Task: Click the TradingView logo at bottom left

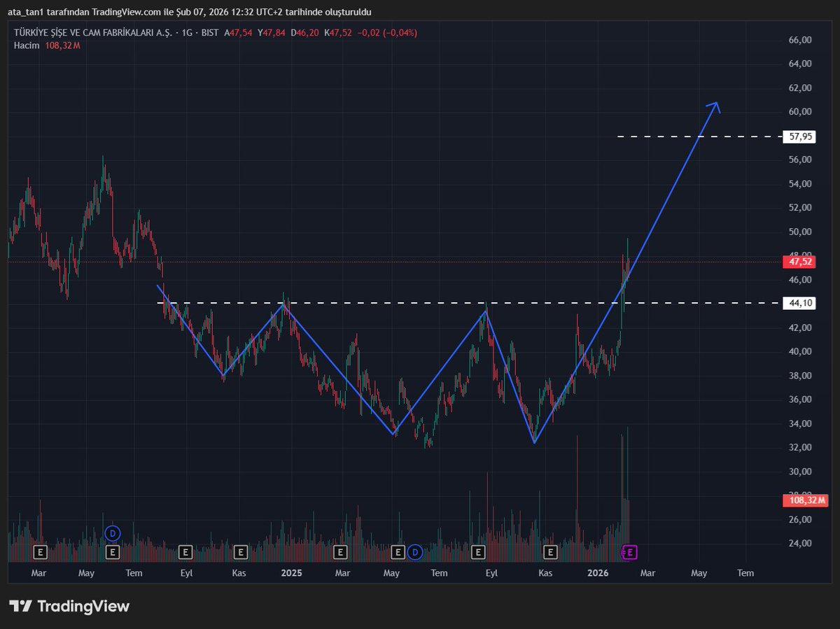Action: pyautogui.click(x=69, y=606)
